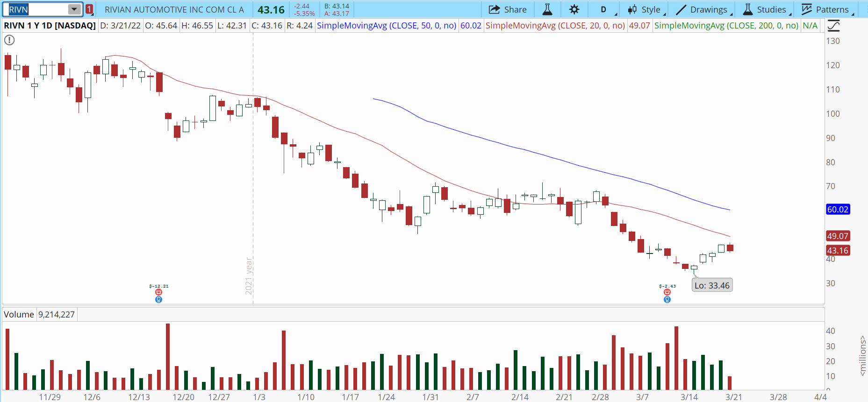Image resolution: width=868 pixels, height=402 pixels.
Task: Click the bid value B: 43.14
Action: [x=337, y=6]
